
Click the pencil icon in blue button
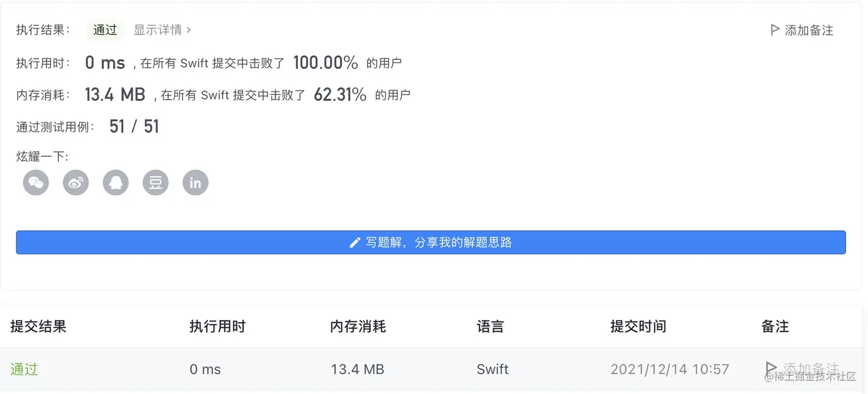click(x=355, y=242)
